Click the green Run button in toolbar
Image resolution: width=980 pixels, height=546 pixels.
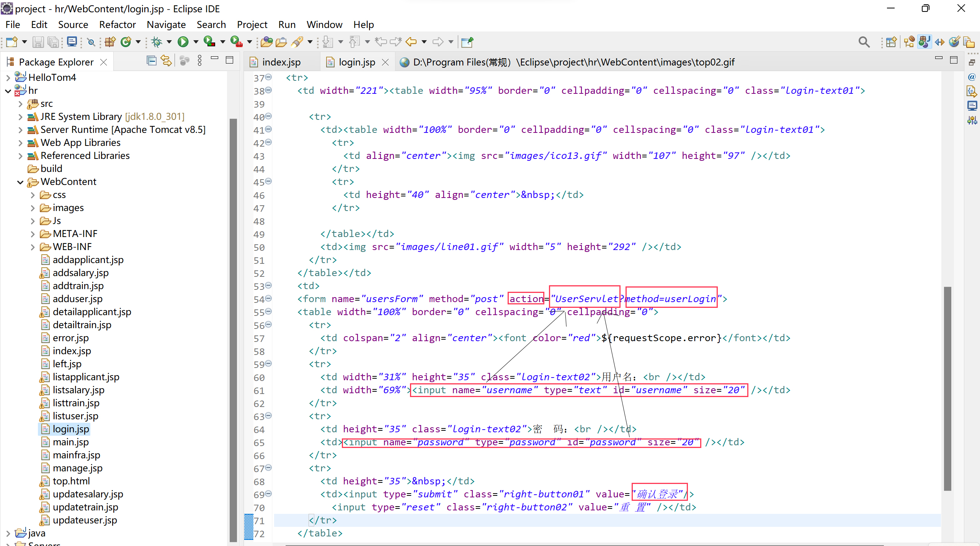183,42
